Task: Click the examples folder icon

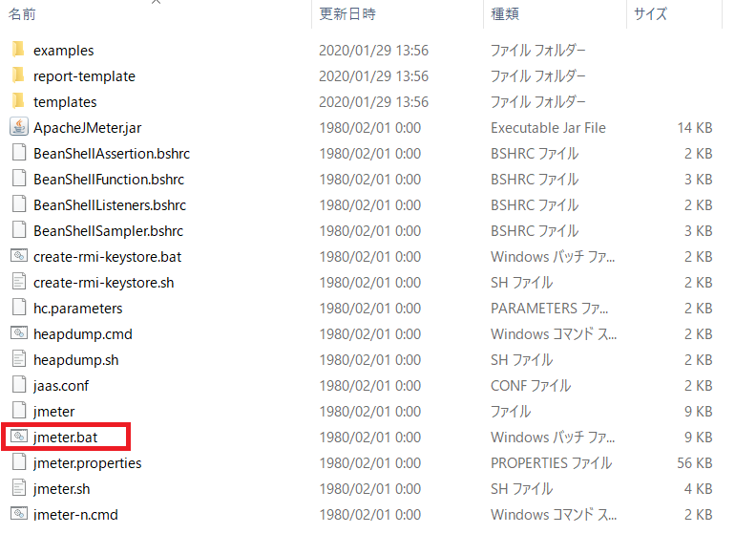Action: 18,50
